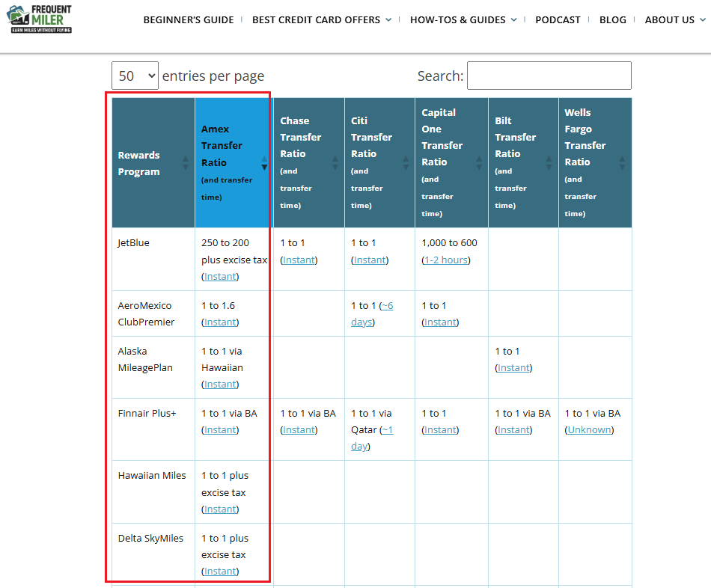Select the Delta SkyMiles cell
The image size is (711, 588).
[x=153, y=554]
